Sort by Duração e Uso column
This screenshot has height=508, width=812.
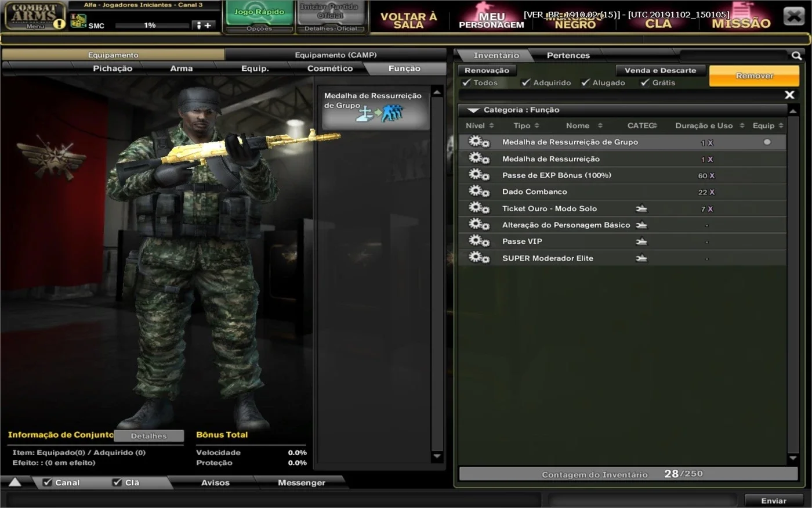(x=709, y=125)
